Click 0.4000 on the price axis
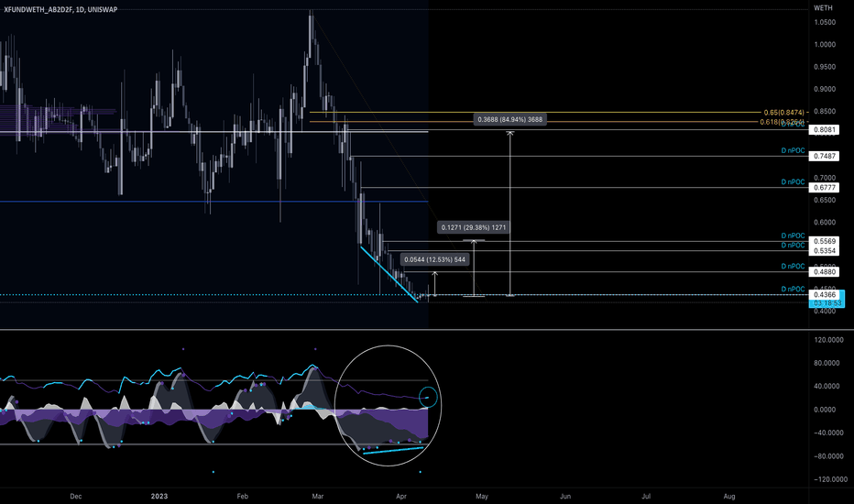This screenshot has width=854, height=504. tap(825, 312)
